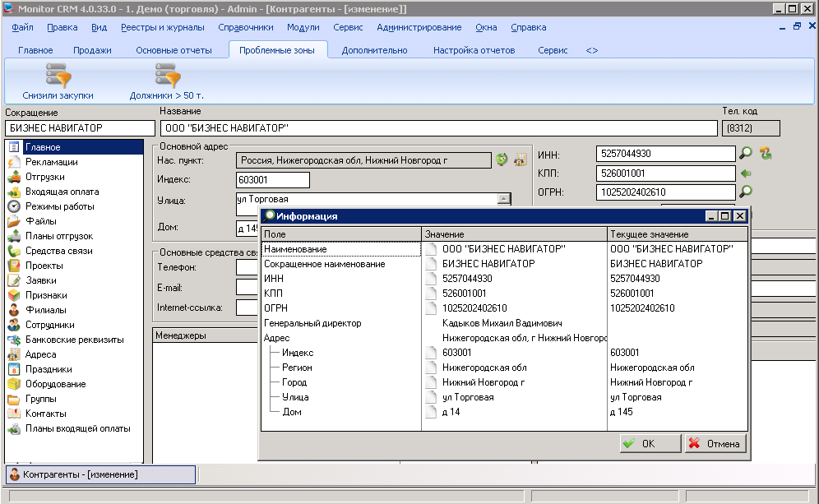Open the Должники > 50 т. filter

tap(167, 76)
